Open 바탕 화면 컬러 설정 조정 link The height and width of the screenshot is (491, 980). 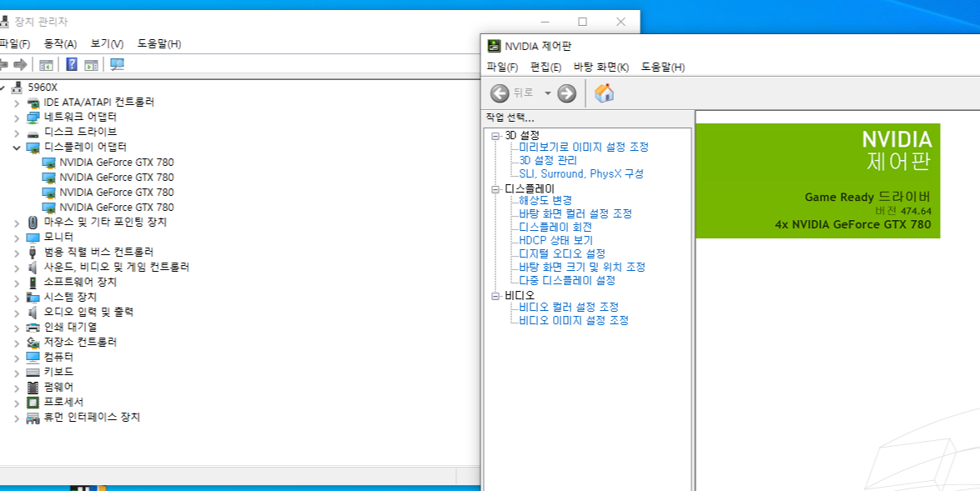(575, 213)
